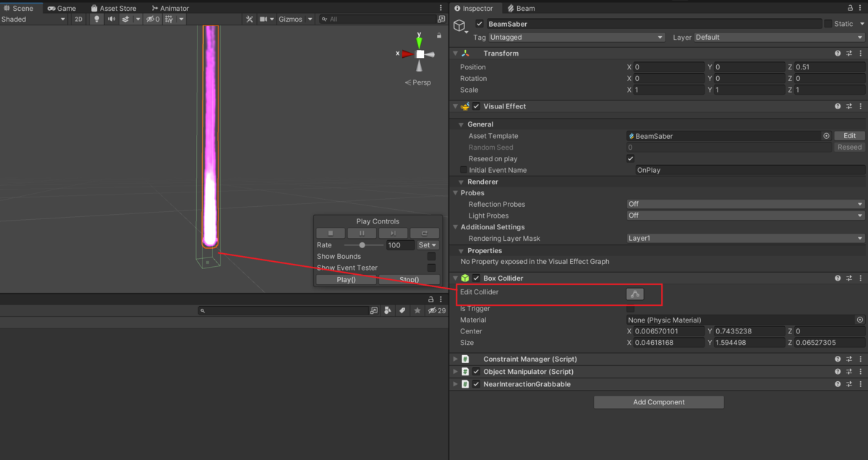Open the Reflection Probes dropdown
This screenshot has height=460, width=868.
[x=746, y=204]
